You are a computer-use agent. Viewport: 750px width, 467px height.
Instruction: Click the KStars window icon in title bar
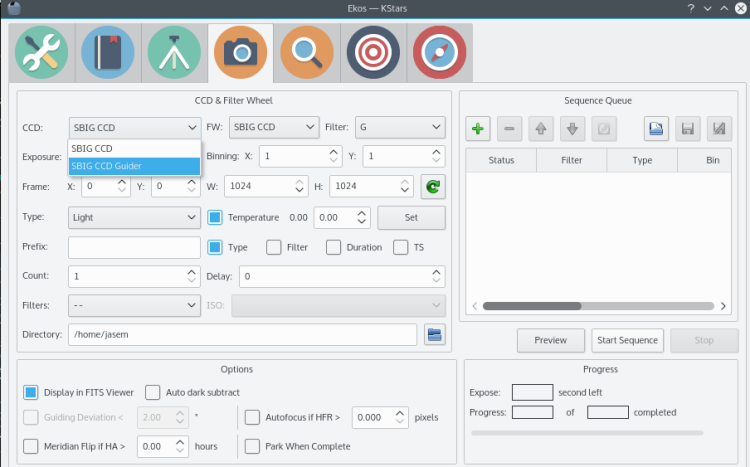(14, 8)
